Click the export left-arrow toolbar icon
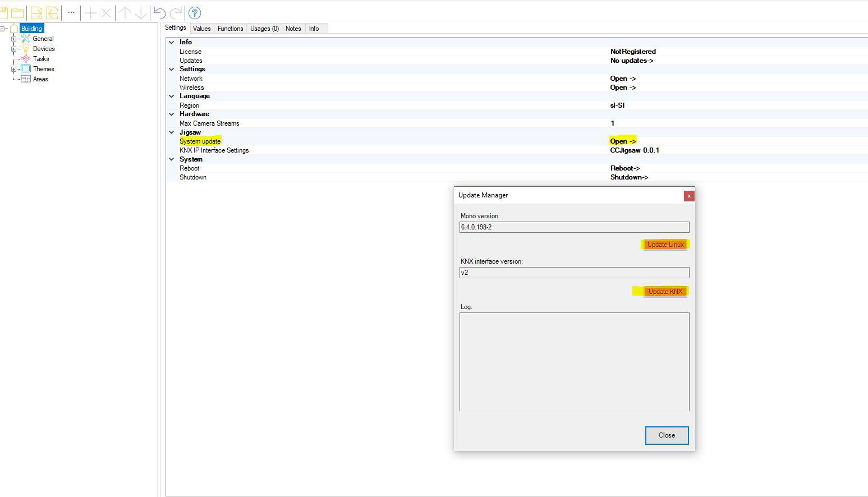 52,13
